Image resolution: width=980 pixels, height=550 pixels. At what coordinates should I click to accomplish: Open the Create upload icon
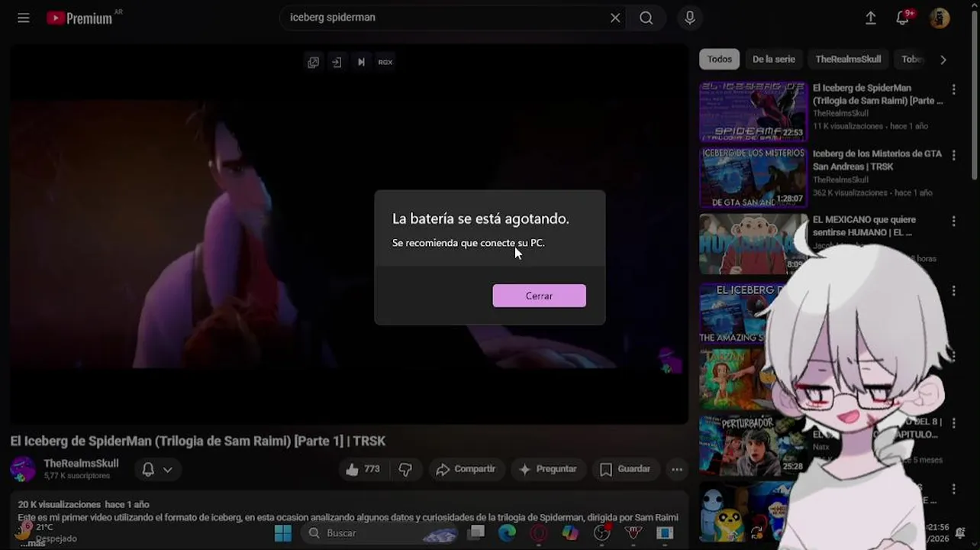[x=871, y=18]
